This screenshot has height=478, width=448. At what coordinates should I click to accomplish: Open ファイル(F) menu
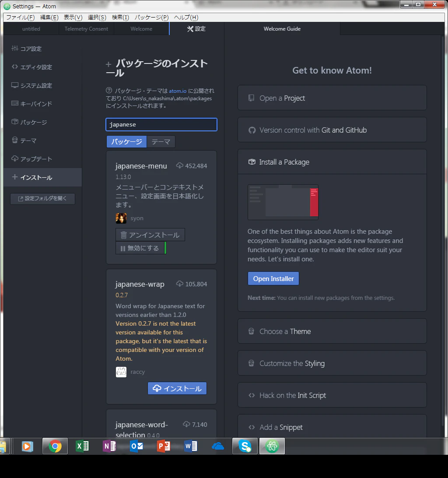[x=21, y=18]
